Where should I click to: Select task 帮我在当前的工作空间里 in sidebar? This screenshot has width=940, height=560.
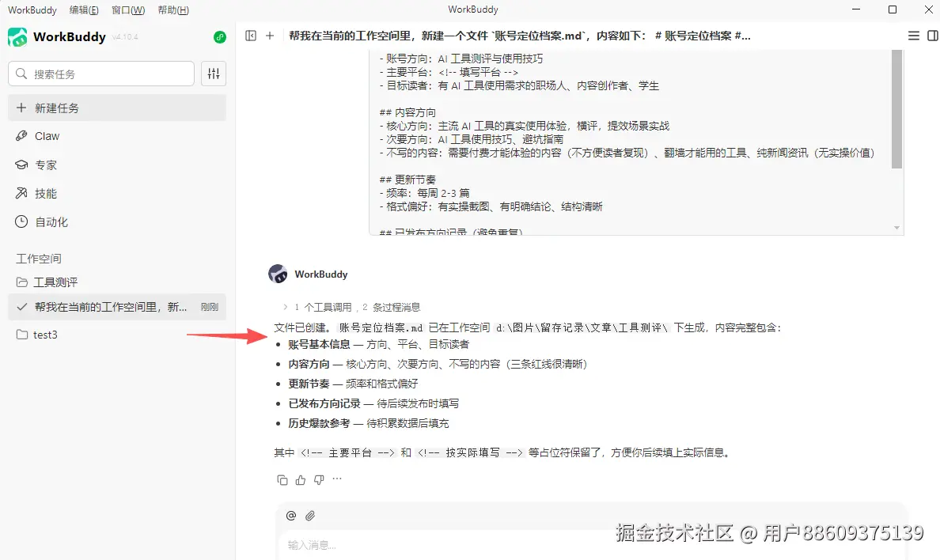tap(117, 307)
